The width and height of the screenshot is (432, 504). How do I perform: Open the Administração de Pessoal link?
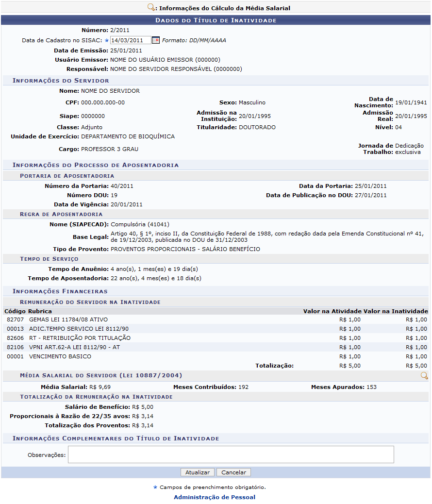pos(215,497)
